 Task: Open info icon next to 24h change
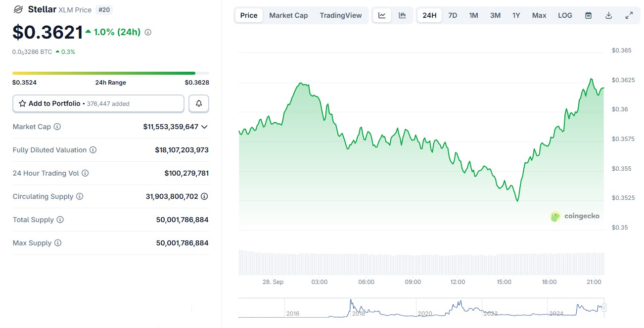click(148, 32)
